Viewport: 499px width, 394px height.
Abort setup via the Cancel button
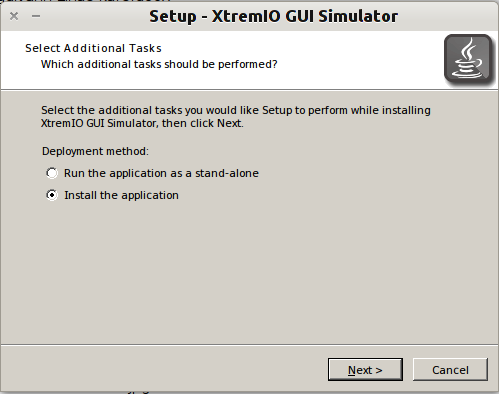click(x=450, y=370)
